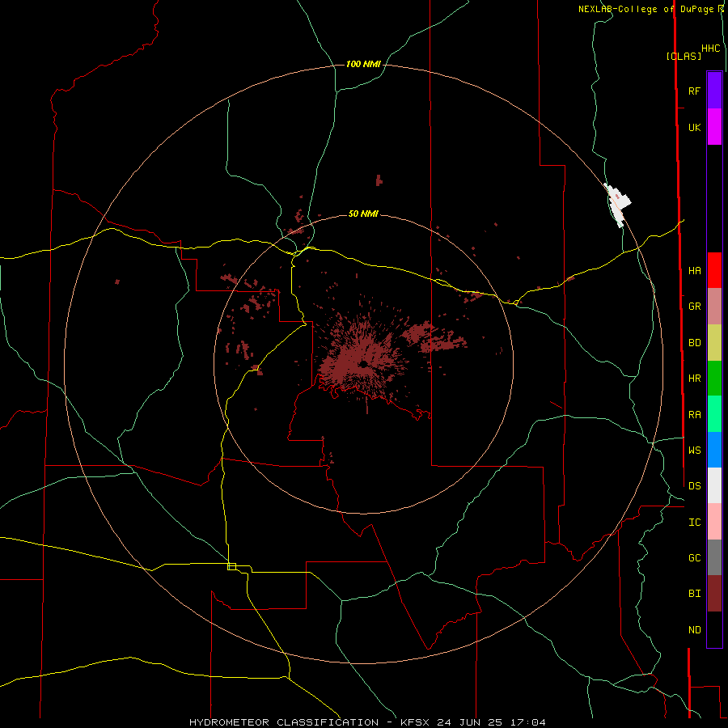Pick the RA light-green legend swatch

pyautogui.click(x=714, y=414)
